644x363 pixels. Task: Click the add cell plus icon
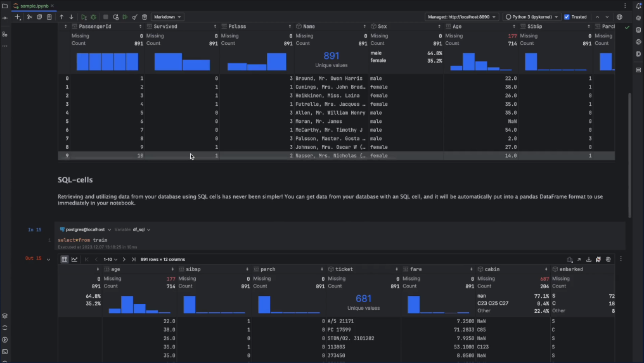(17, 17)
